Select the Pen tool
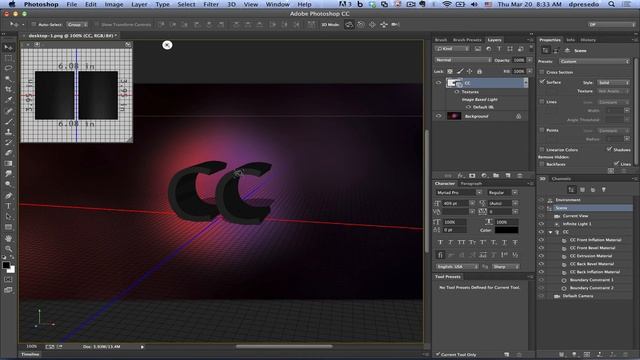The height and width of the screenshot is (360, 640). (x=8, y=195)
